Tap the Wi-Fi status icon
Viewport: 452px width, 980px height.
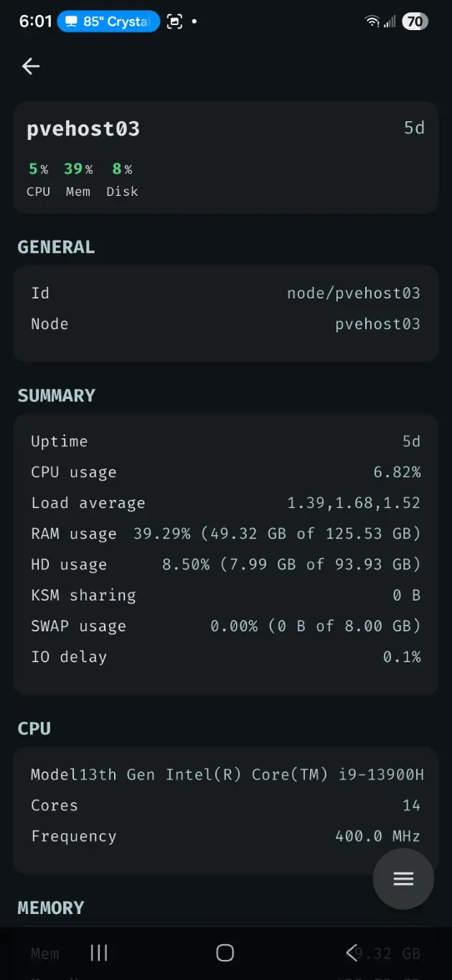[372, 22]
